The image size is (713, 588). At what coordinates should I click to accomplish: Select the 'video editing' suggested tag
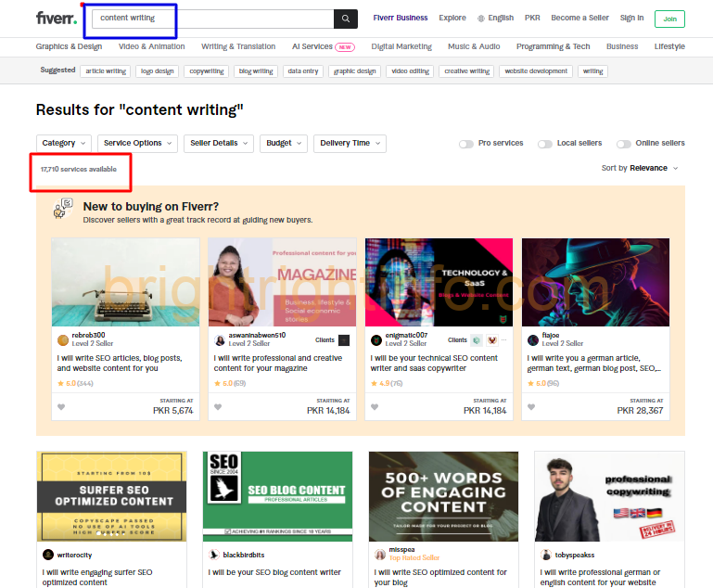(x=410, y=71)
